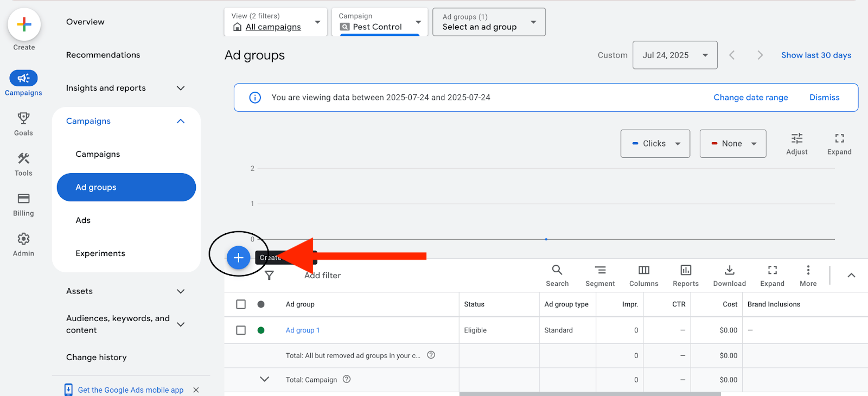Open the None metric dropdown
Viewport: 868px width, 396px height.
pos(733,144)
